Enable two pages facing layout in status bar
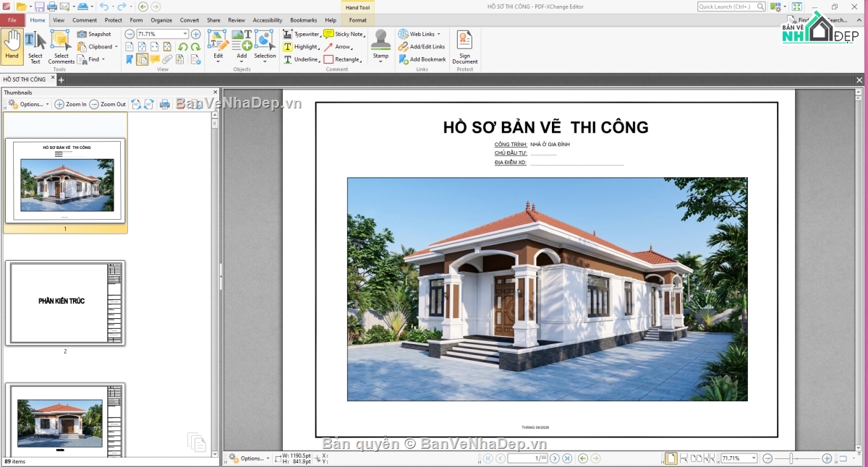868x467 pixels. click(x=695, y=458)
